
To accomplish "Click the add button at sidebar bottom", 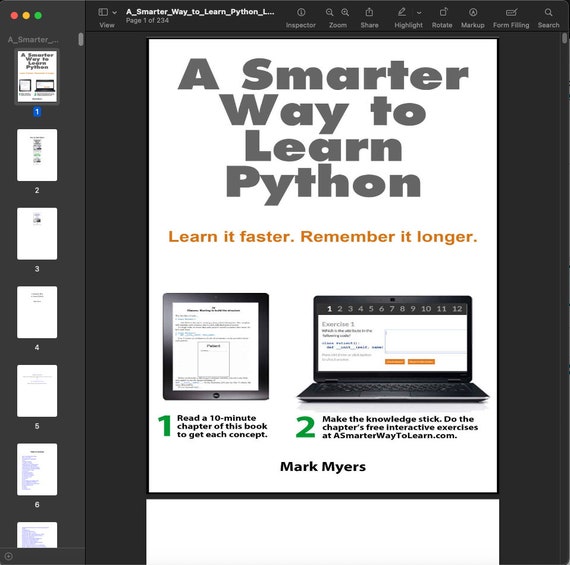I will pyautogui.click(x=9, y=556).
